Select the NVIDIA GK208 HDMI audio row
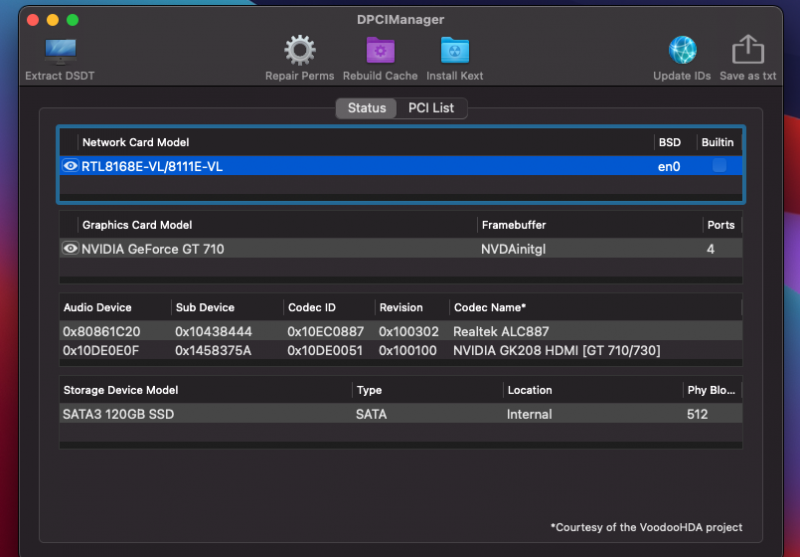This screenshot has width=800, height=557. tap(400, 350)
